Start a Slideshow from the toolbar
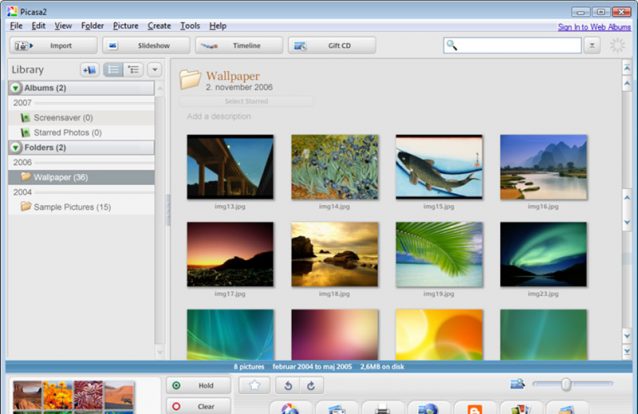This screenshot has height=414, width=638. pos(146,46)
